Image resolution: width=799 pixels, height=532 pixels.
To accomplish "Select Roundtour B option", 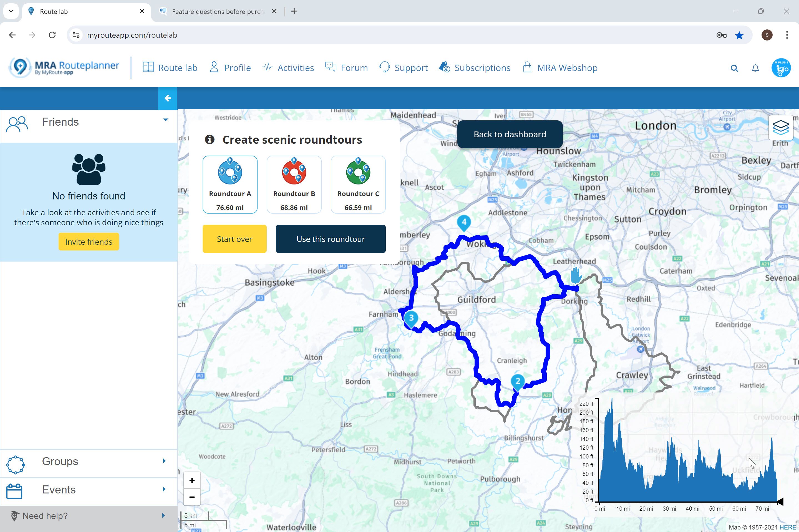I will click(294, 184).
